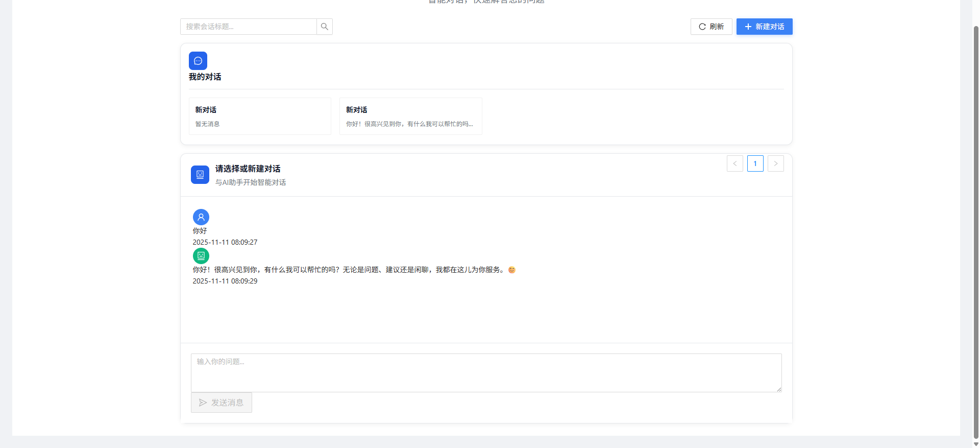980x448 pixels.
Task: Go to next page of conversations
Action: 775,163
